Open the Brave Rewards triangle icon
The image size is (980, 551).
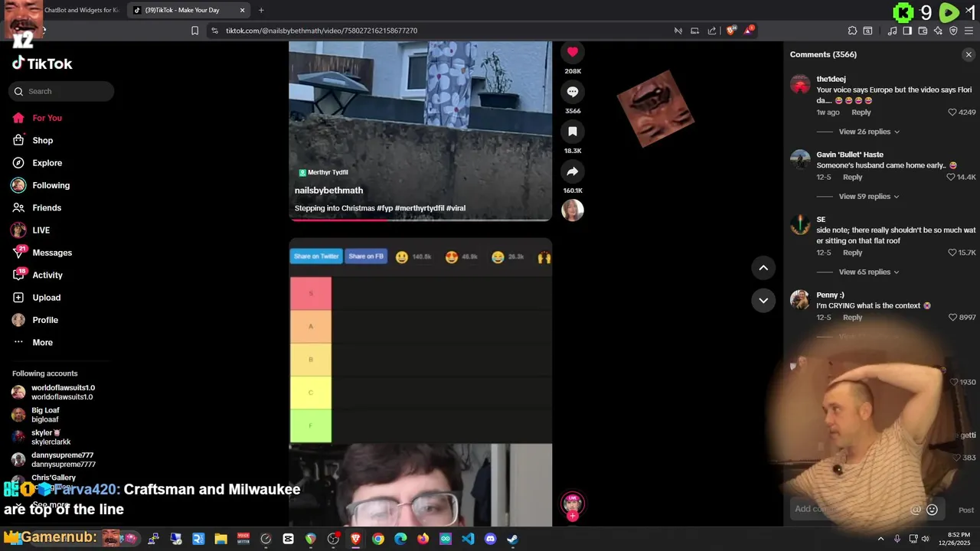coord(750,31)
